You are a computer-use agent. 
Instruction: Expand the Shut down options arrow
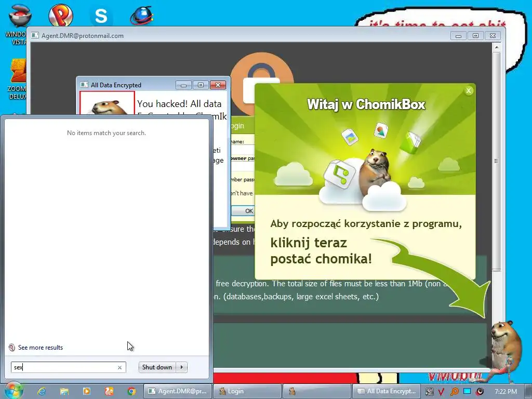coord(182,367)
